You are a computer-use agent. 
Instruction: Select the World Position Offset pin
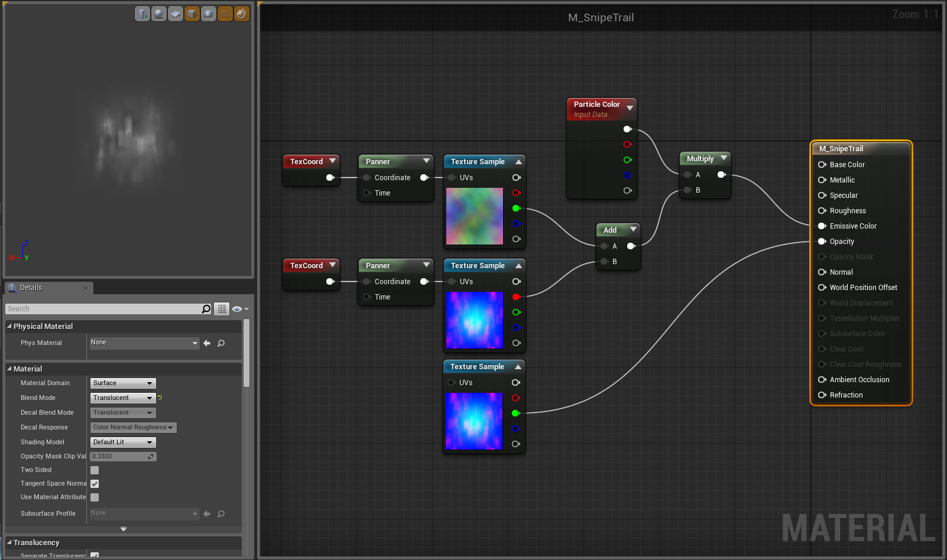pos(822,288)
